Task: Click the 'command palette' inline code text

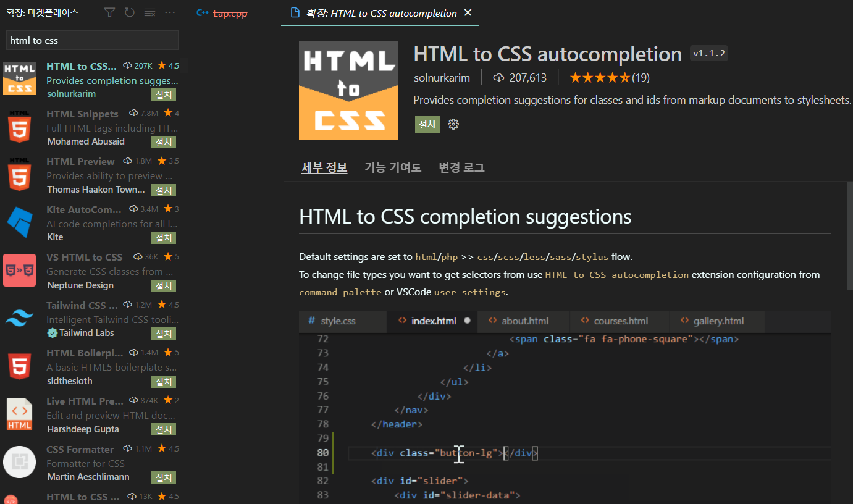Action: [x=340, y=292]
